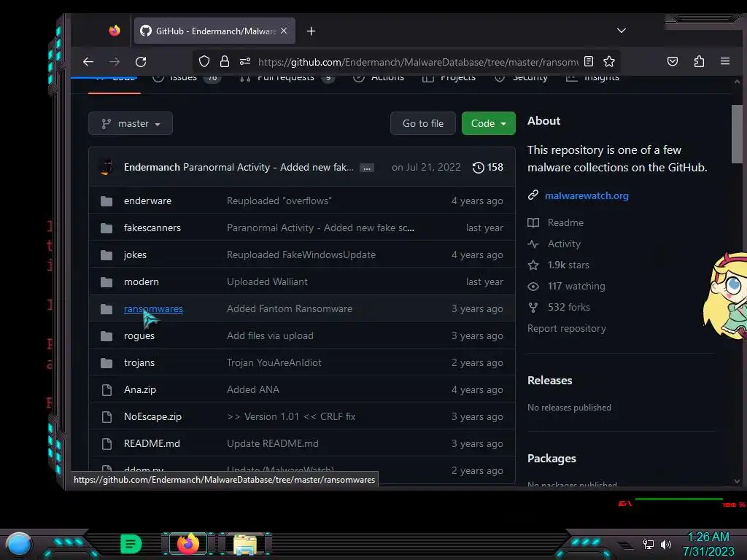Expand the green Code dropdown button

pos(488,123)
